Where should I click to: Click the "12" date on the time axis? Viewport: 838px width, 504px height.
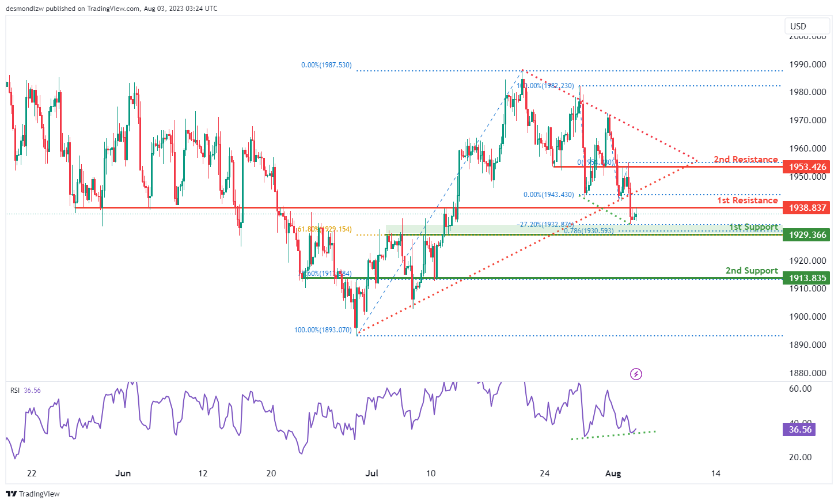pos(203,473)
